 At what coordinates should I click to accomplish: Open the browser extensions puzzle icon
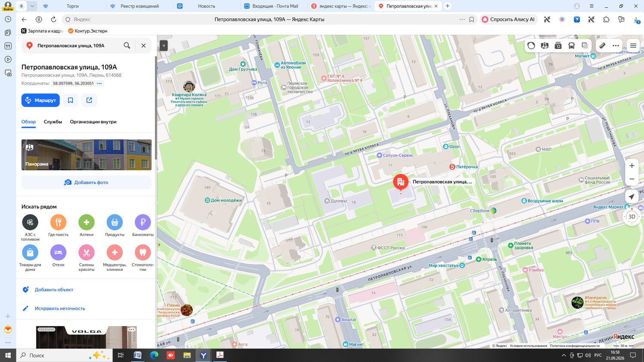606,19
